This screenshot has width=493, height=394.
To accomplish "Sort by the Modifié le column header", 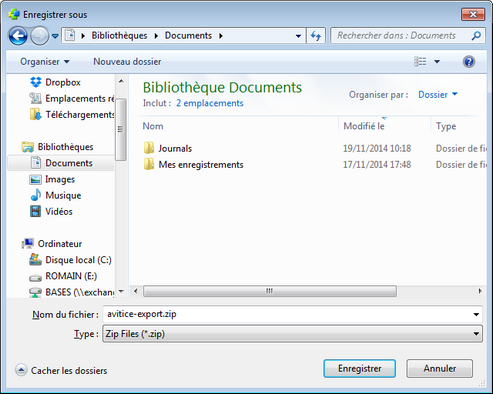I will click(364, 126).
